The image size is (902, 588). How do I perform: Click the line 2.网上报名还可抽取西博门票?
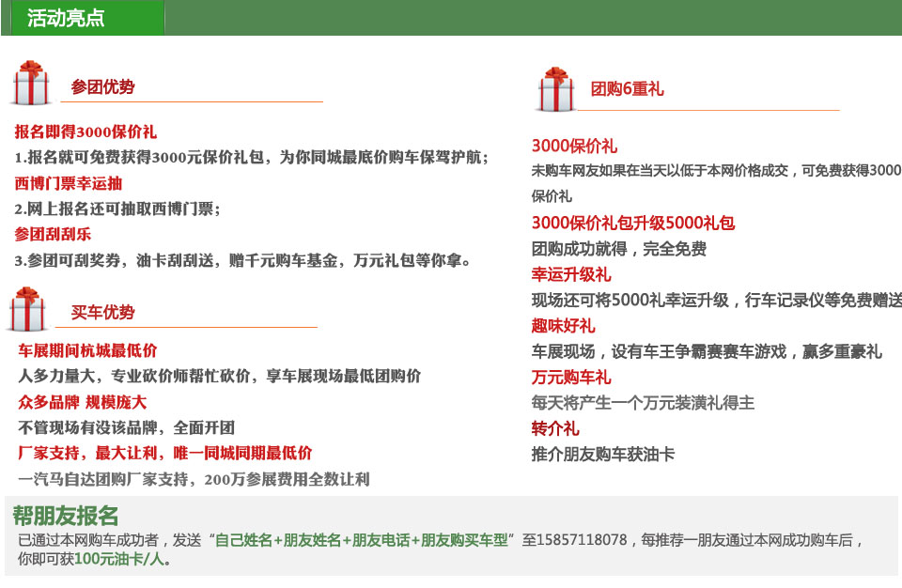pyautogui.click(x=117, y=209)
